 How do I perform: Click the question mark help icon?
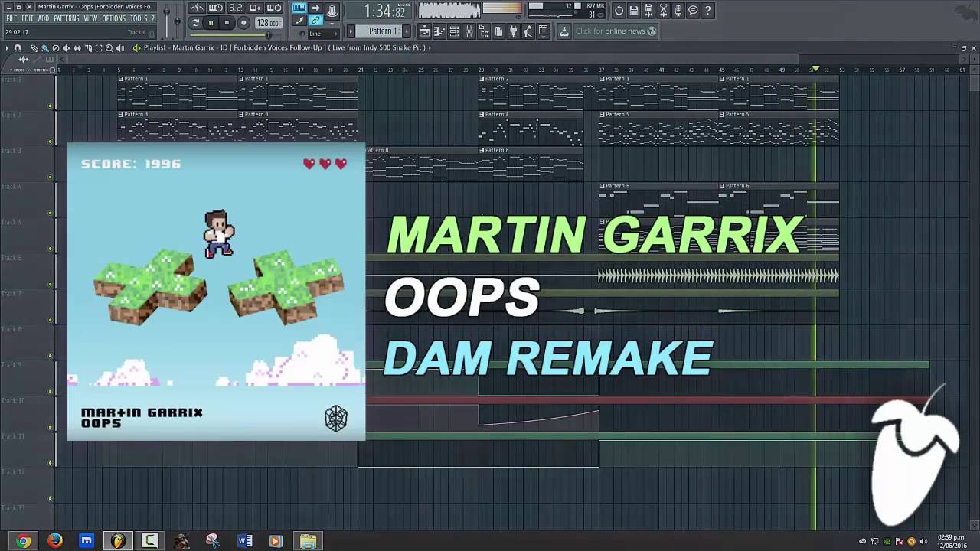click(707, 11)
